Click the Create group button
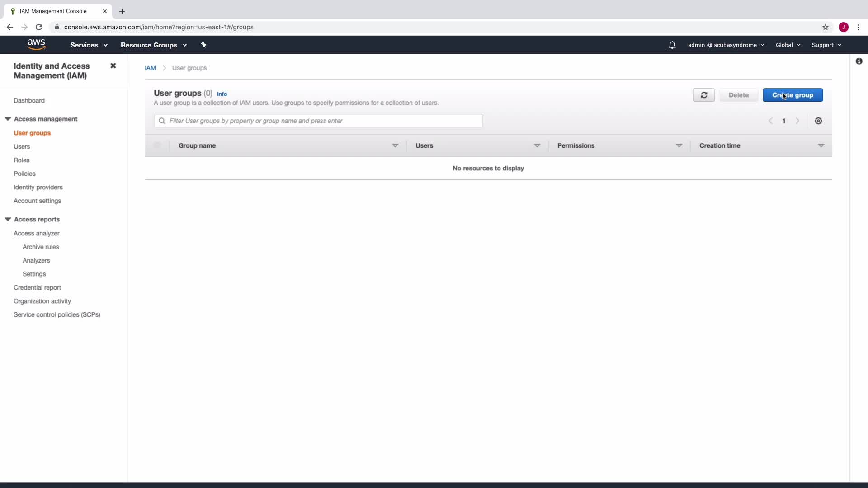 click(793, 95)
